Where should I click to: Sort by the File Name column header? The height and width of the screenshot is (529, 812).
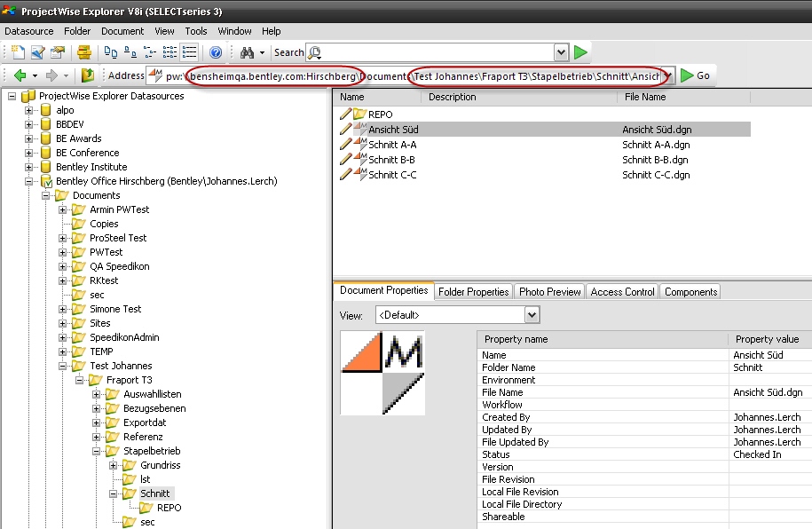pyautogui.click(x=683, y=97)
